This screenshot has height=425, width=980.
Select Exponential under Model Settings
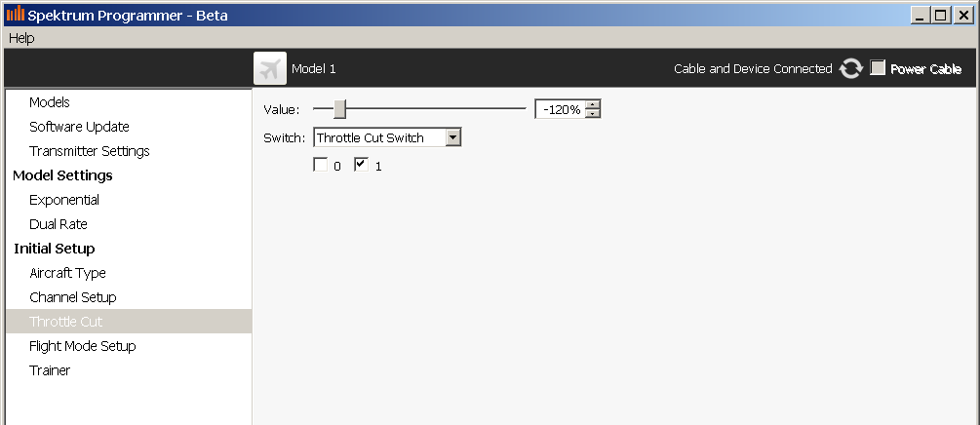64,200
